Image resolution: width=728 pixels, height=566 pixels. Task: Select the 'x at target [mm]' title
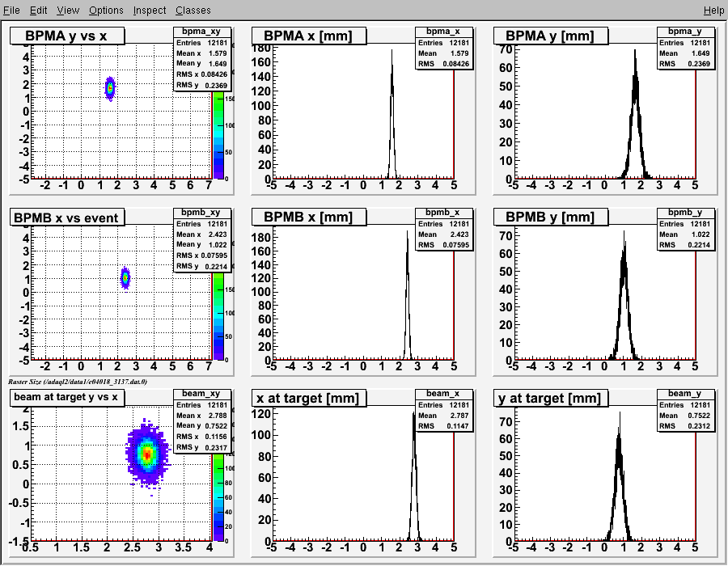coord(309,398)
